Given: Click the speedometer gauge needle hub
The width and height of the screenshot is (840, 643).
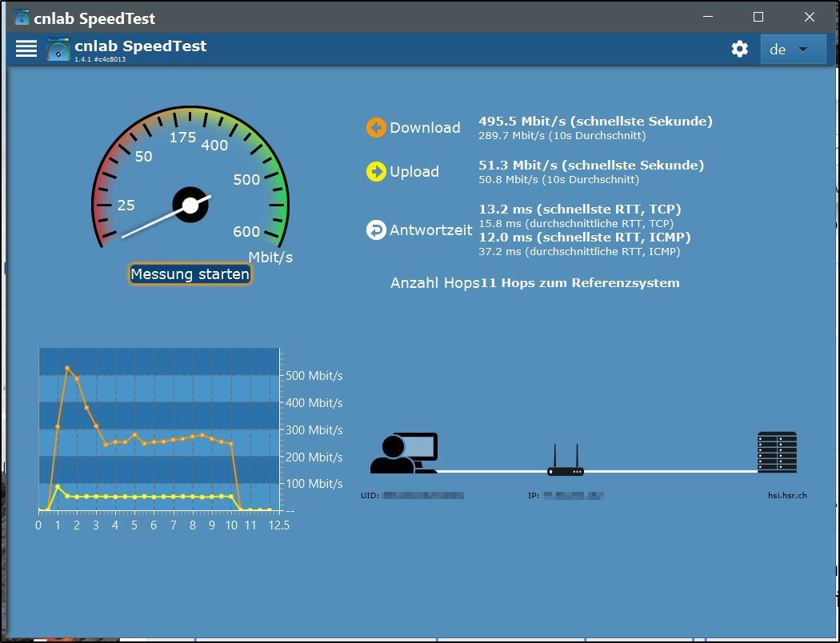Looking at the screenshot, I should [x=190, y=206].
